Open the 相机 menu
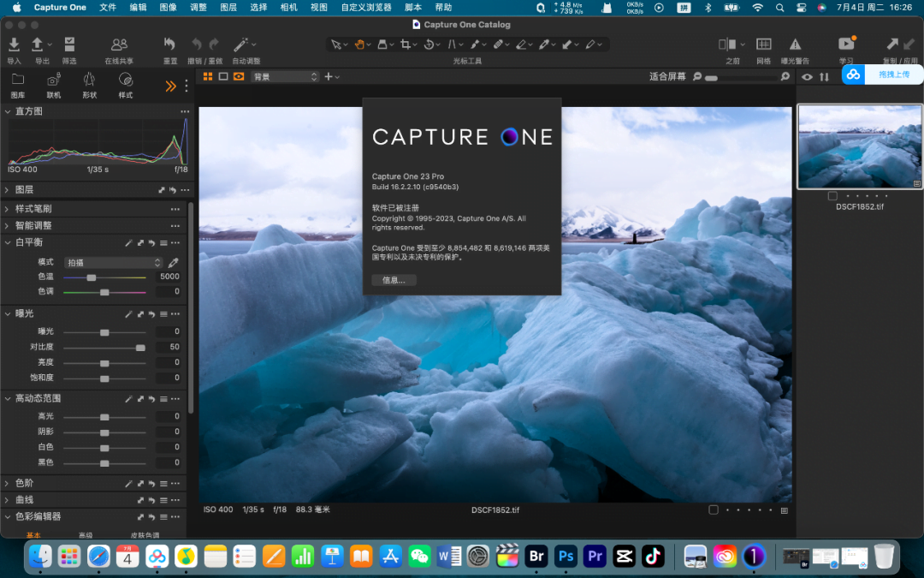This screenshot has height=578, width=924. [x=289, y=7]
